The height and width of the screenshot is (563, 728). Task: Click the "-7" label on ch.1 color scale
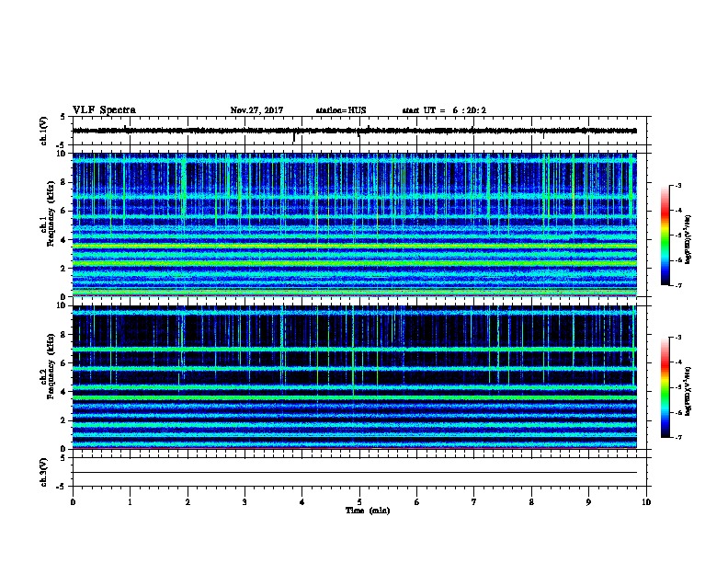677,285
